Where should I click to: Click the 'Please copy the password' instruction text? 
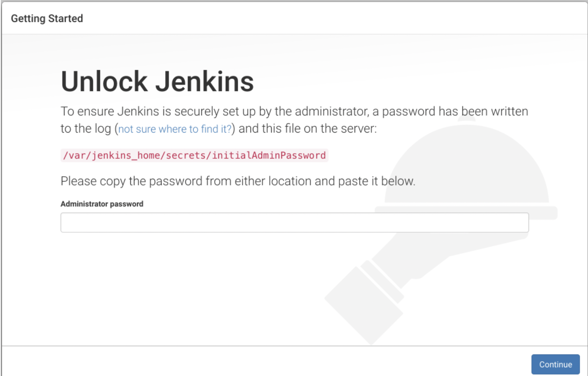(x=238, y=181)
